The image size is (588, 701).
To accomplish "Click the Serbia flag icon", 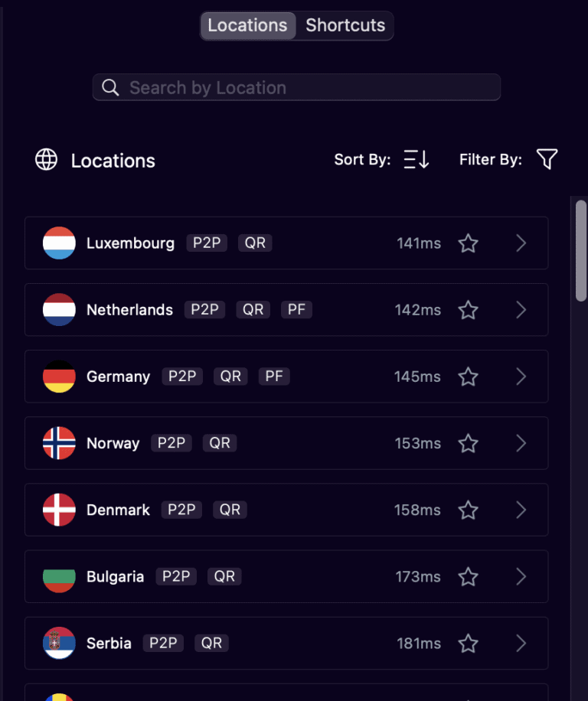I will click(59, 644).
